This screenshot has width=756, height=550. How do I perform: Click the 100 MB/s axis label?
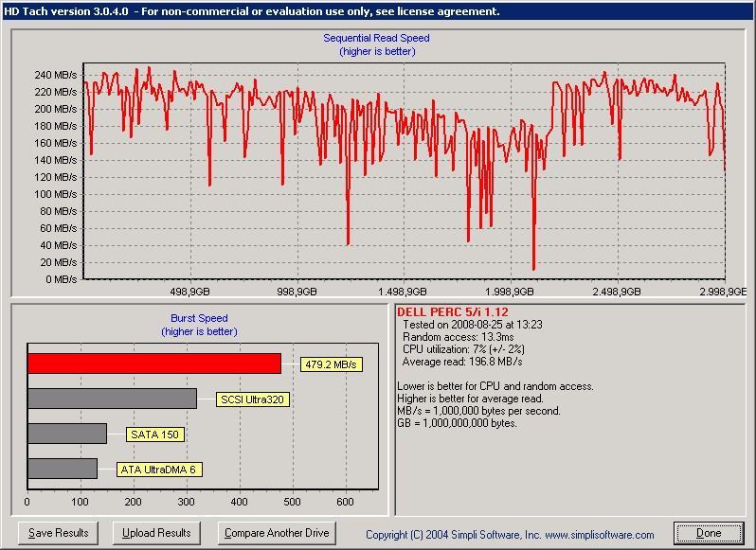(56, 194)
